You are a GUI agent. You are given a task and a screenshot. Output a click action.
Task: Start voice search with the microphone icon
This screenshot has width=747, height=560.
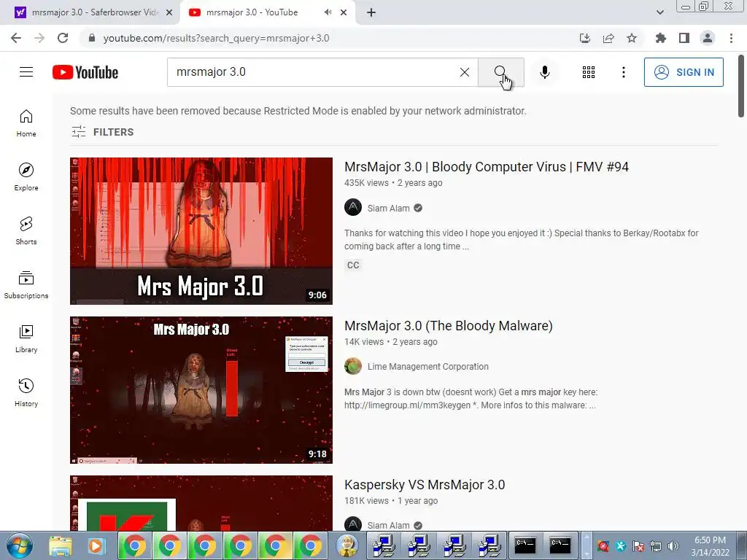pos(544,72)
